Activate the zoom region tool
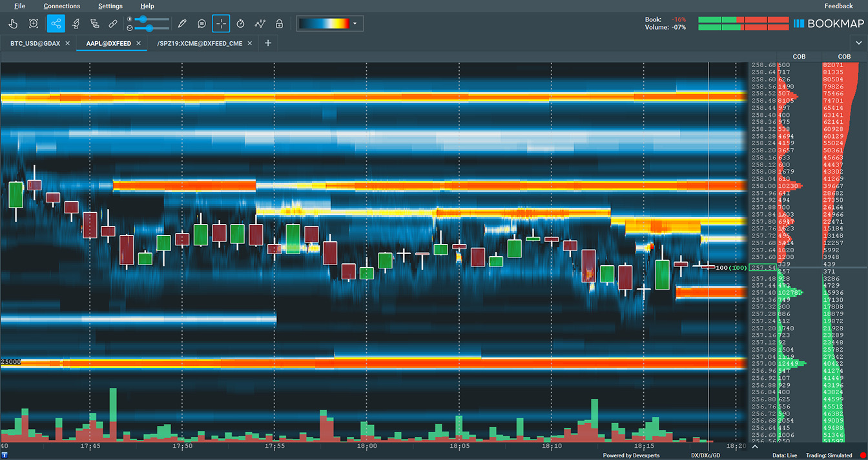The image size is (868, 460). point(34,24)
